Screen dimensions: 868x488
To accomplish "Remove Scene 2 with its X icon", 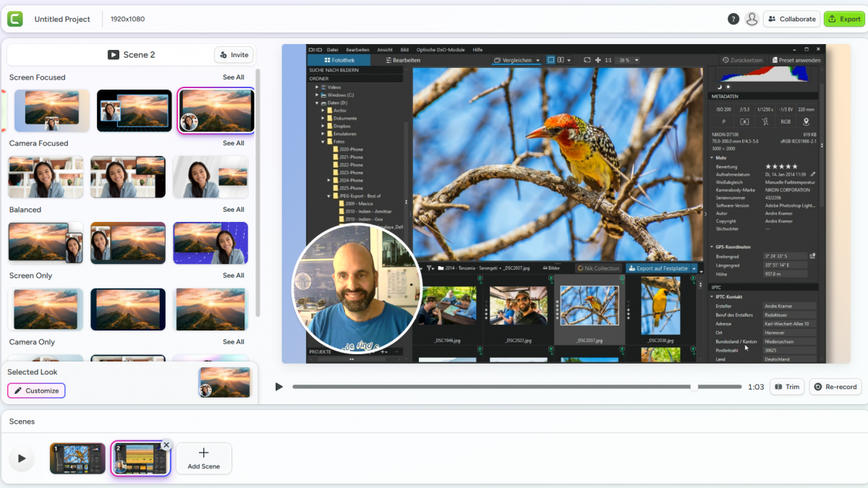I will tap(166, 445).
